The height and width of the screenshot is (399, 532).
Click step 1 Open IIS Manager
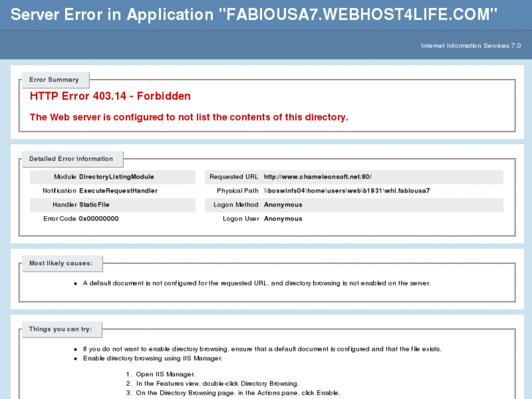click(165, 374)
